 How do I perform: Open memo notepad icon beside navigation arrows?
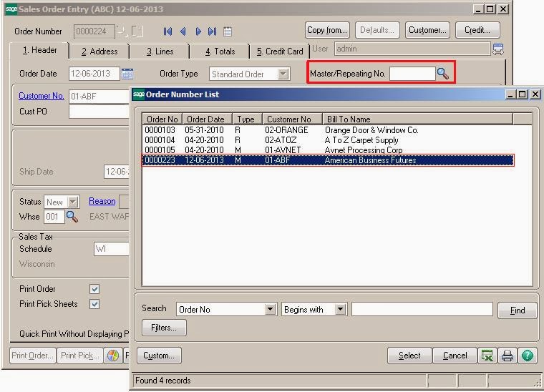click(228, 31)
